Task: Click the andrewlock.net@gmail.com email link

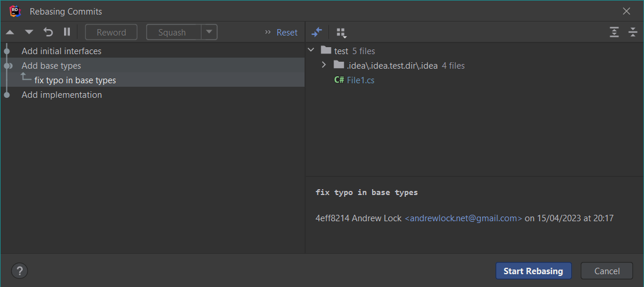Action: 463,218
